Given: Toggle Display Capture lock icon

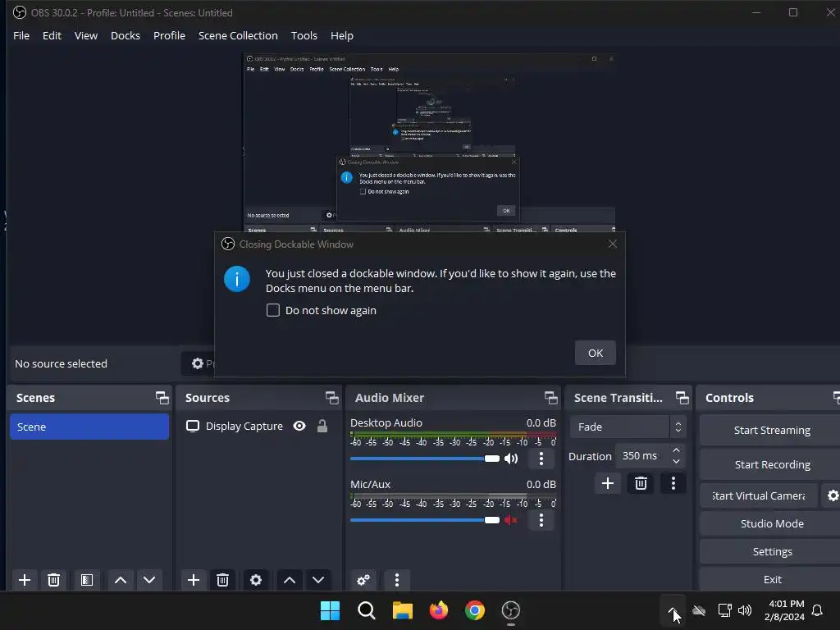Looking at the screenshot, I should [x=322, y=426].
